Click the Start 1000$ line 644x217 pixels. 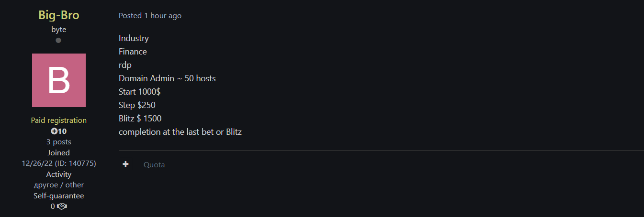click(139, 92)
